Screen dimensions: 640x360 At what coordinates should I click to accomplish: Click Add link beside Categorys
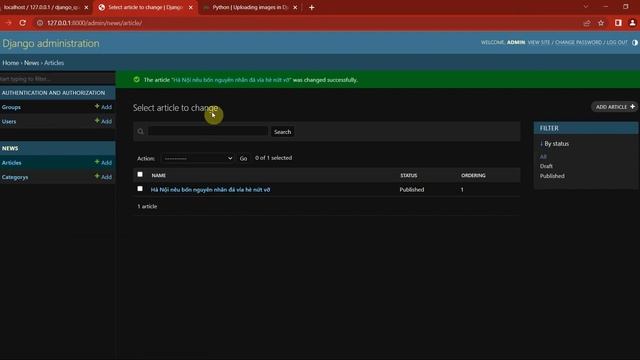pos(107,177)
